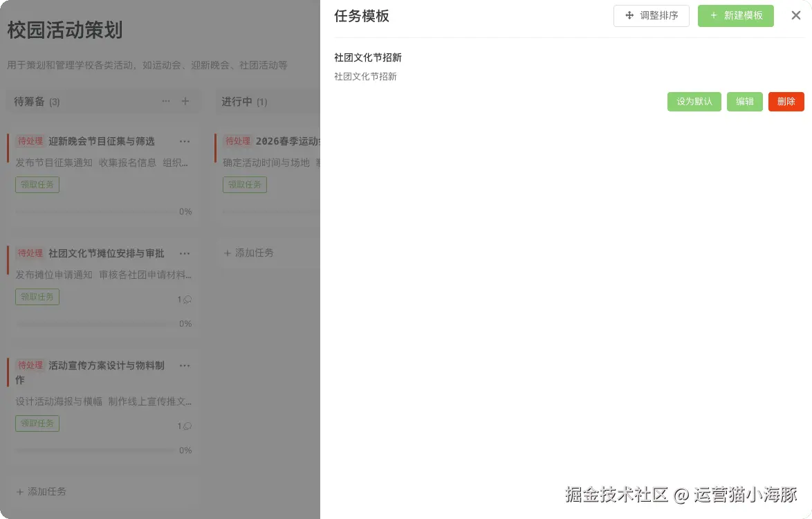Close the 任务模板 panel
Viewport: 812px width, 519px height.
796,15
